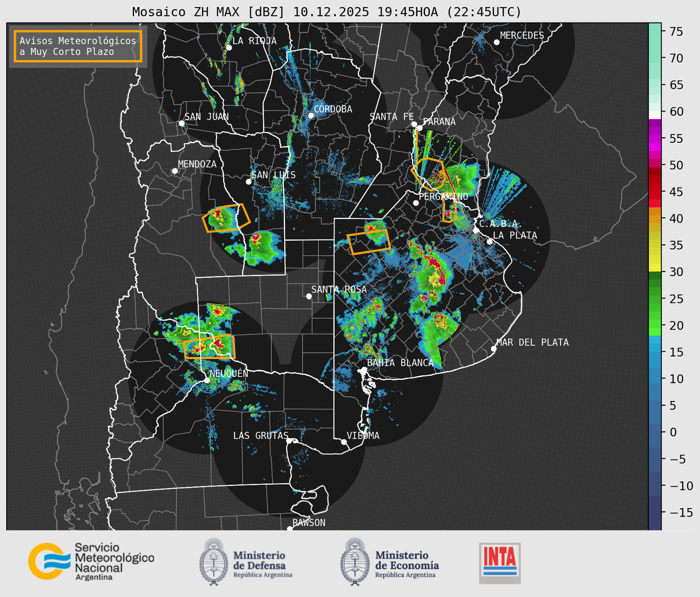Image resolution: width=700 pixels, height=597 pixels.
Task: Click the PERGAMINO city label
Action: 444,196
